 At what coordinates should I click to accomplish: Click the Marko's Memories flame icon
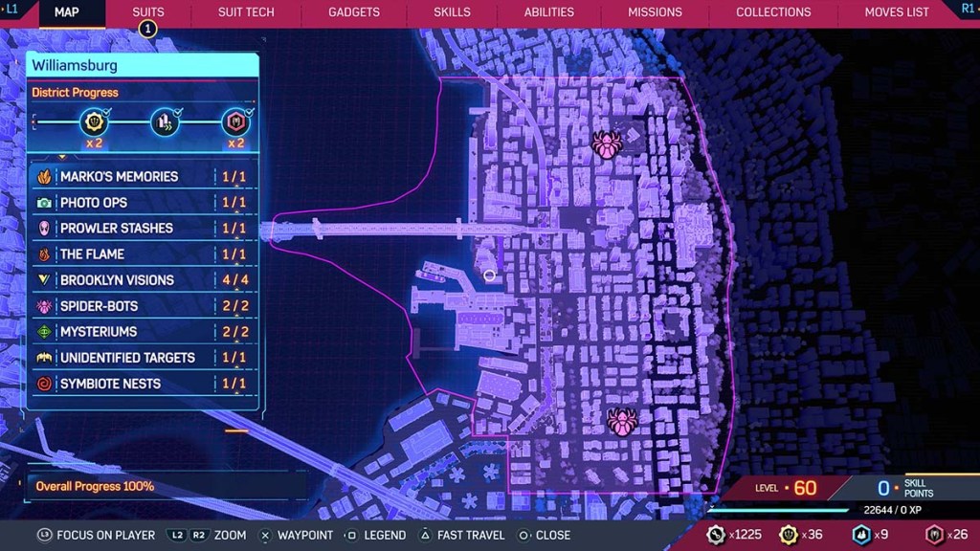pyautogui.click(x=44, y=177)
